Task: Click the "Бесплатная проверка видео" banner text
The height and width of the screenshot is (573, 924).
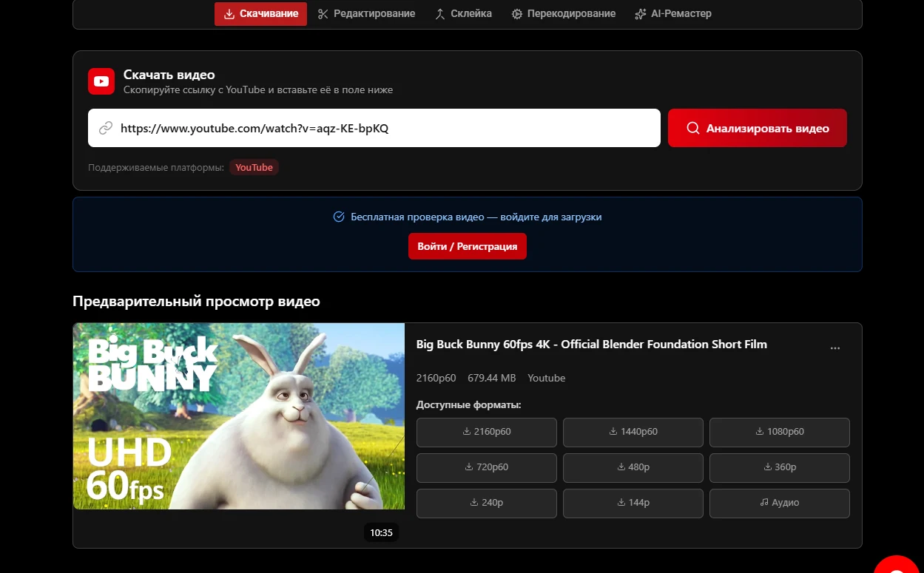Action: 476,217
